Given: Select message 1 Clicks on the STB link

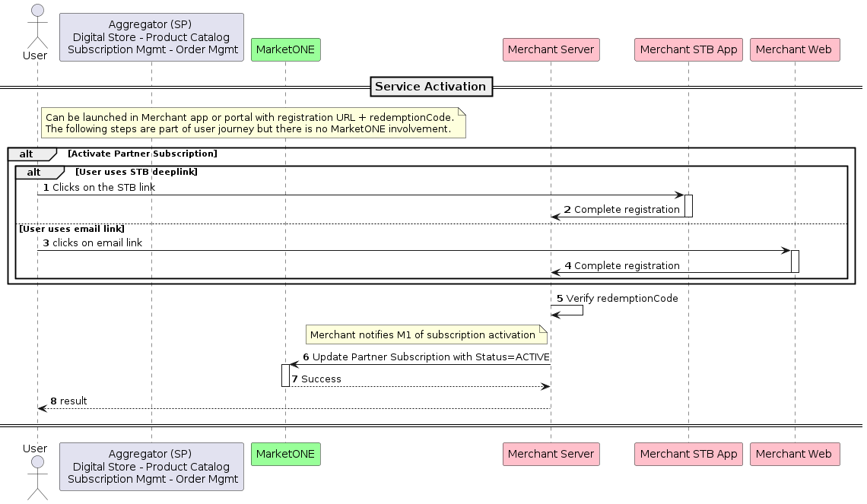Looking at the screenshot, I should (100, 187).
